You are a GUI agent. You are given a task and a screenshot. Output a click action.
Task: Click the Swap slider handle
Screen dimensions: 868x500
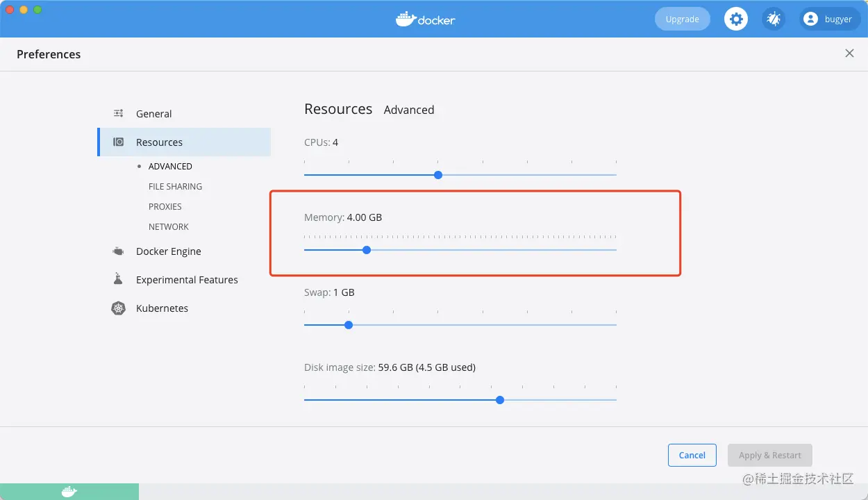pos(349,325)
